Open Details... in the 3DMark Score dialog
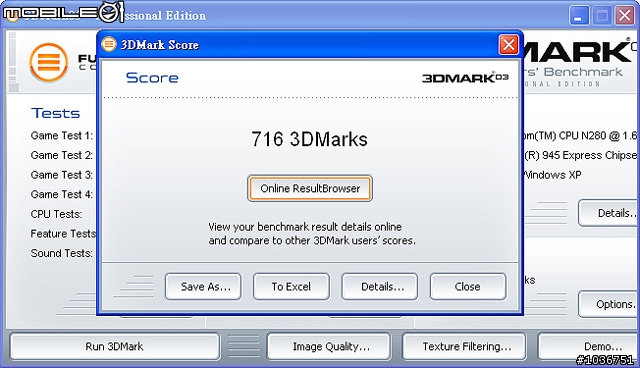The width and height of the screenshot is (640, 368). (x=380, y=286)
